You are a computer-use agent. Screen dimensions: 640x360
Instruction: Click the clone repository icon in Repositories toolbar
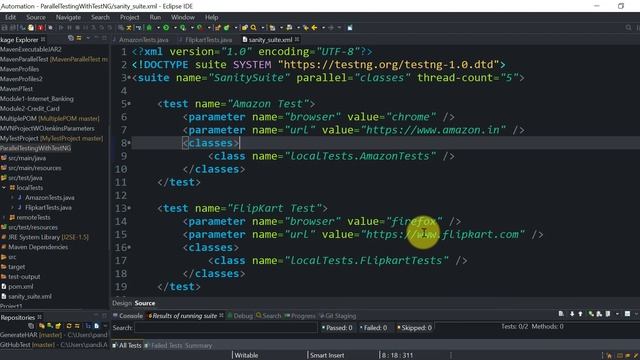click(x=49, y=326)
